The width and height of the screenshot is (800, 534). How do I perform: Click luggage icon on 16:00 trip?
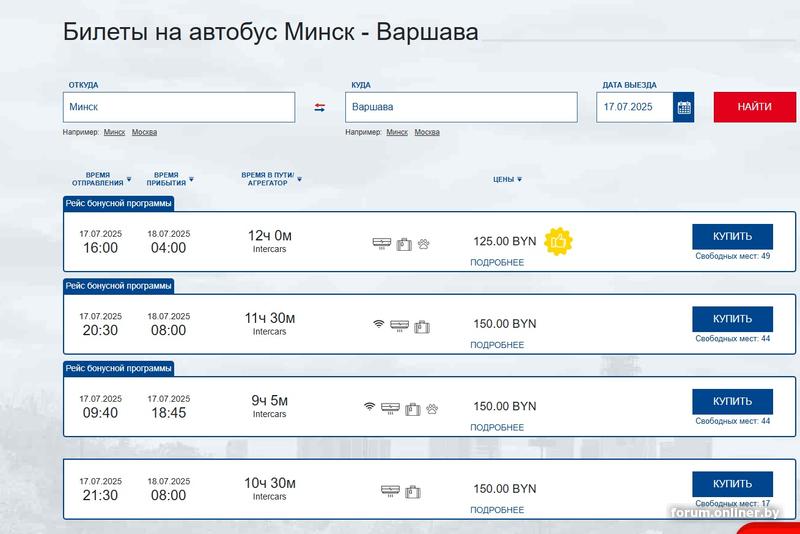coord(404,244)
